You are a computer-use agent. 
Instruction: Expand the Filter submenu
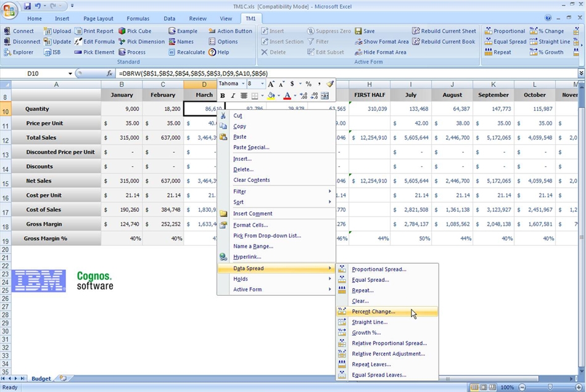click(x=276, y=191)
